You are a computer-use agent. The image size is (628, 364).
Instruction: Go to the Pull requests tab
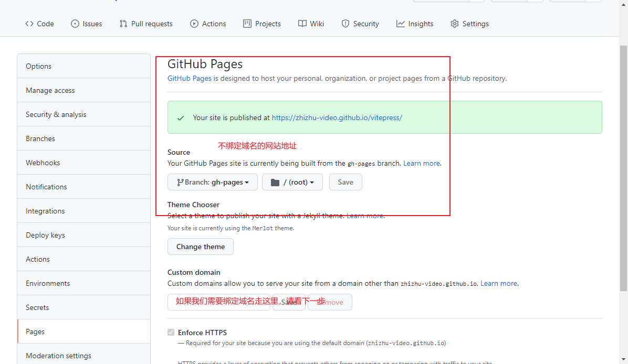(146, 24)
